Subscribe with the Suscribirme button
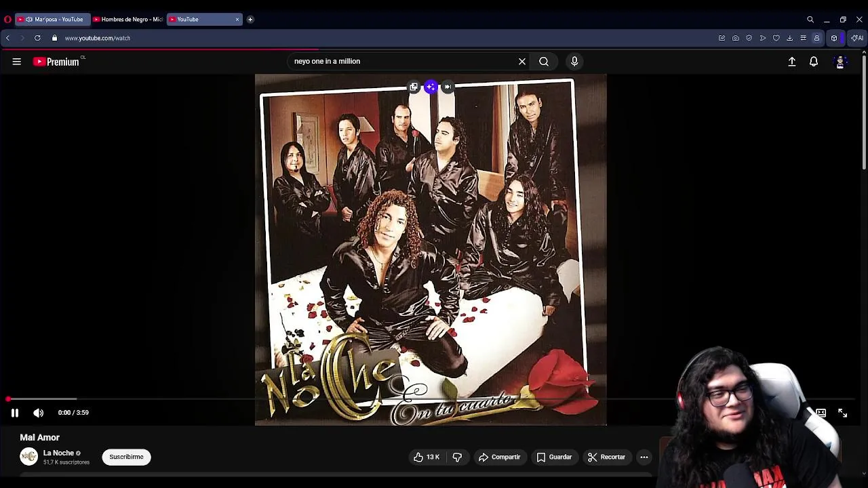This screenshot has width=868, height=488. coord(127,457)
